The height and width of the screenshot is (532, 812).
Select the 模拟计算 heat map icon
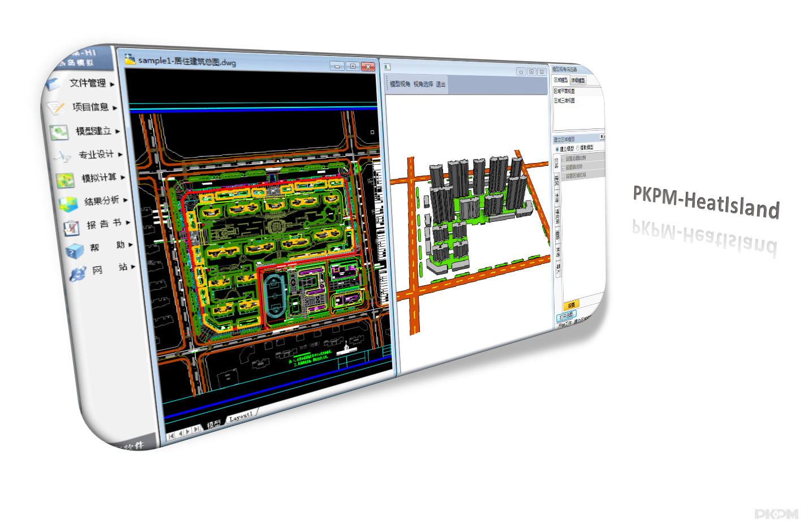(65, 180)
